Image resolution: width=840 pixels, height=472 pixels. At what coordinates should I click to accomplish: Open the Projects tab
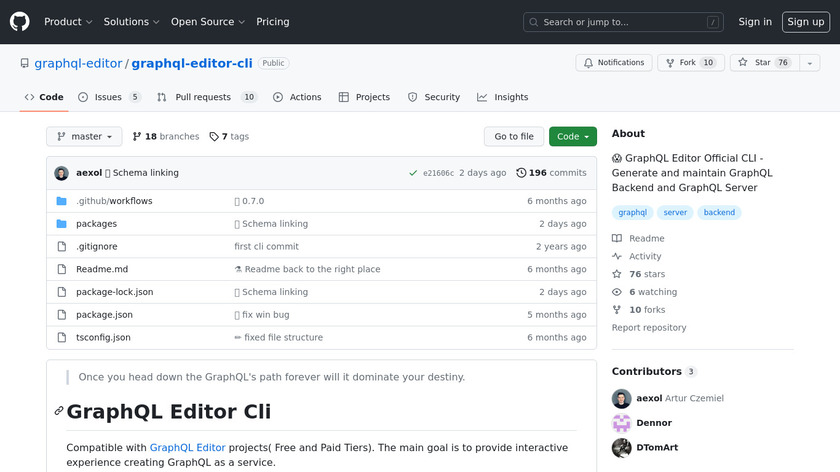click(364, 97)
